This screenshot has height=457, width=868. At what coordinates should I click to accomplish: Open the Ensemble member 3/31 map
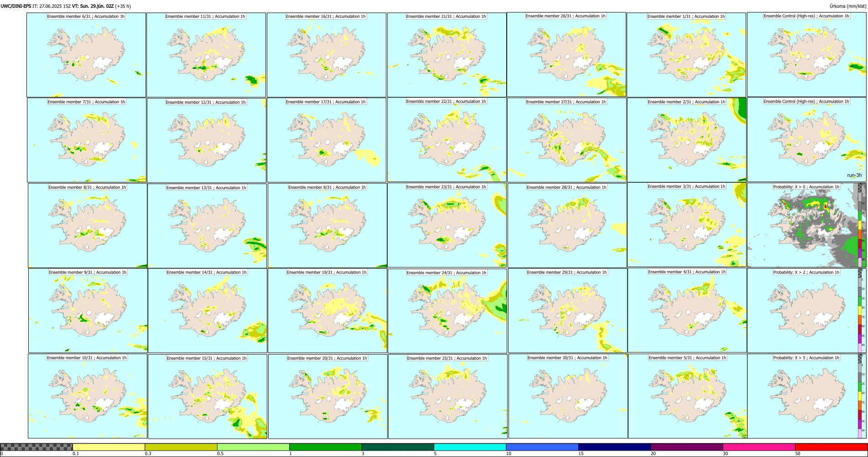[687, 225]
